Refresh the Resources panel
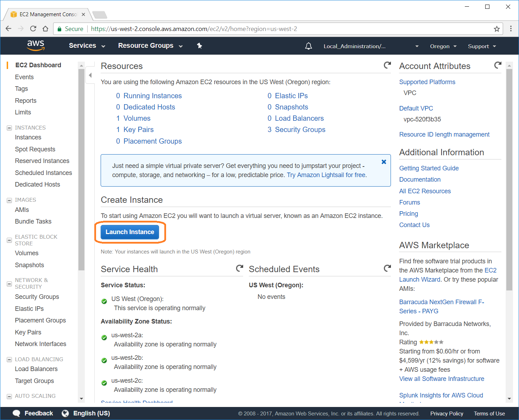The height and width of the screenshot is (420, 519). coord(387,65)
